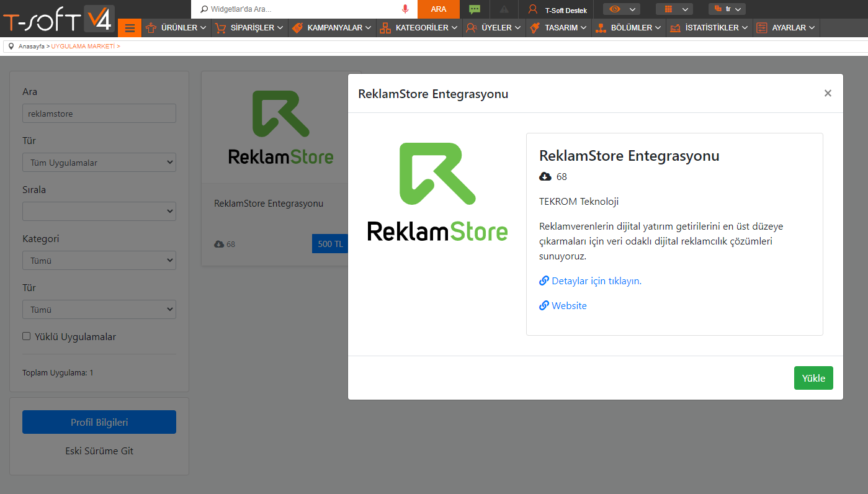Open the ÜRÜNLER menu

coord(177,28)
